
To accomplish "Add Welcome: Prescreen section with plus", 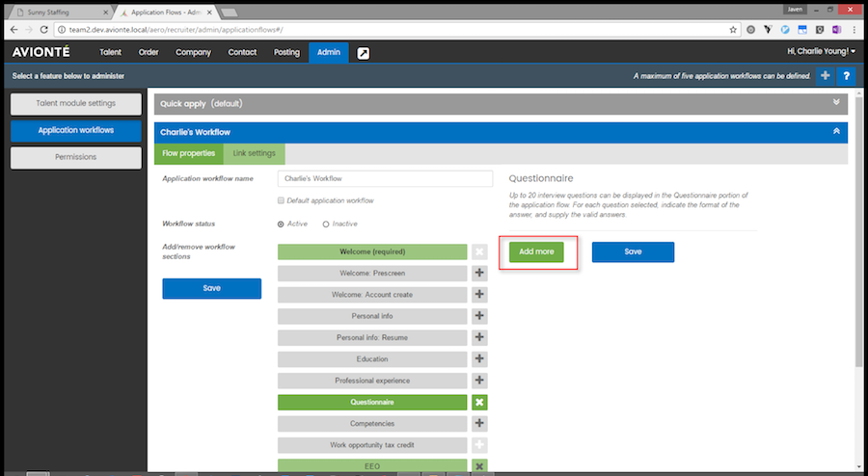I will pos(479,273).
